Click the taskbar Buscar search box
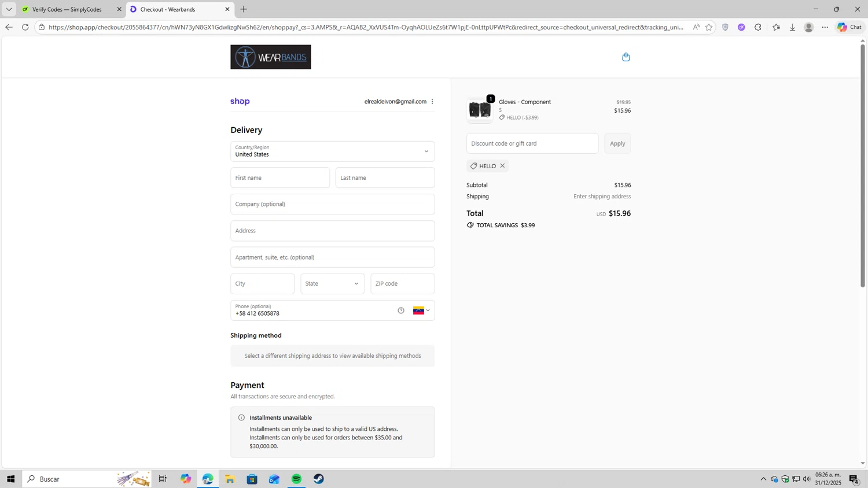Screen dimensions: 868x488 point(87,479)
